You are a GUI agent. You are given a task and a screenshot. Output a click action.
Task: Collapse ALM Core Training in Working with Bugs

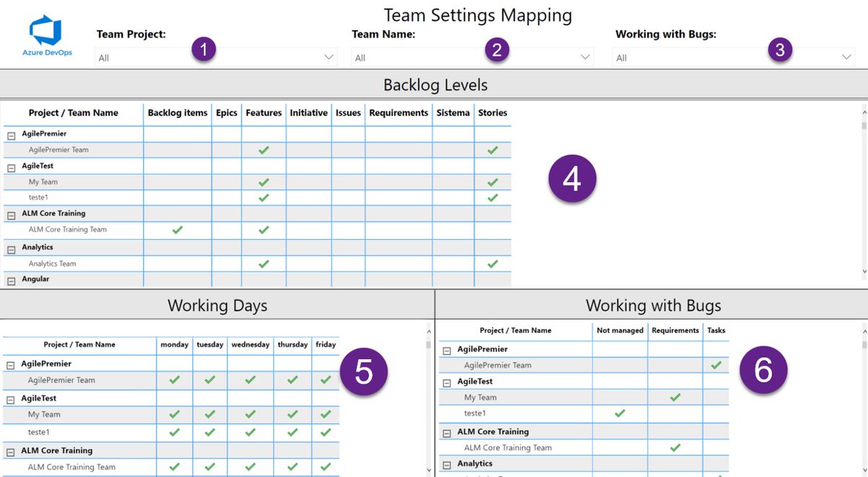click(x=448, y=431)
